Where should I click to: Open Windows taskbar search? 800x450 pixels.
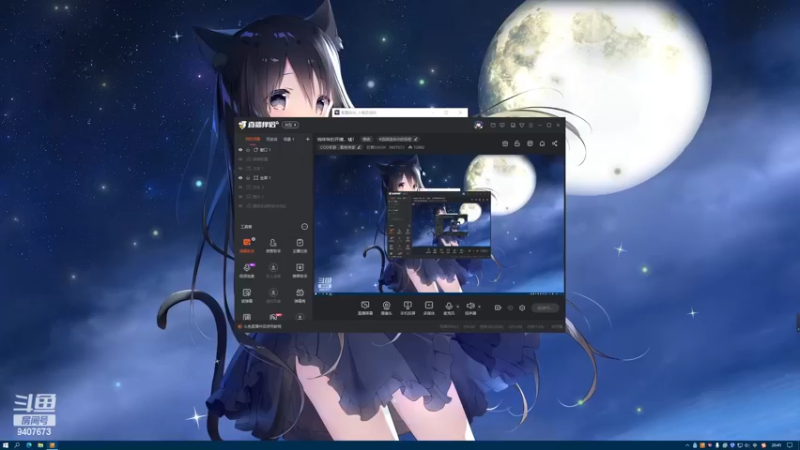pos(17,445)
